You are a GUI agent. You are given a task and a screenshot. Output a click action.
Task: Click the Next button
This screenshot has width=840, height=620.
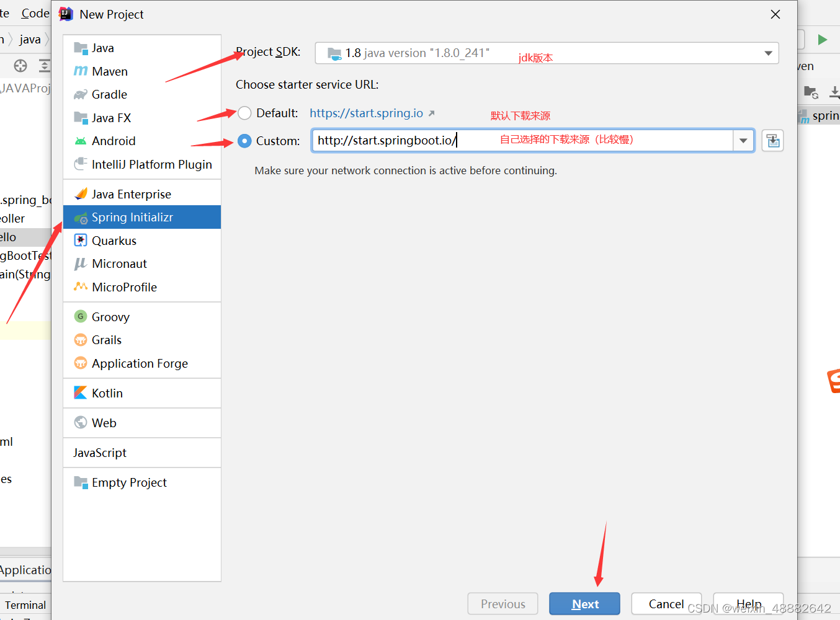click(584, 604)
